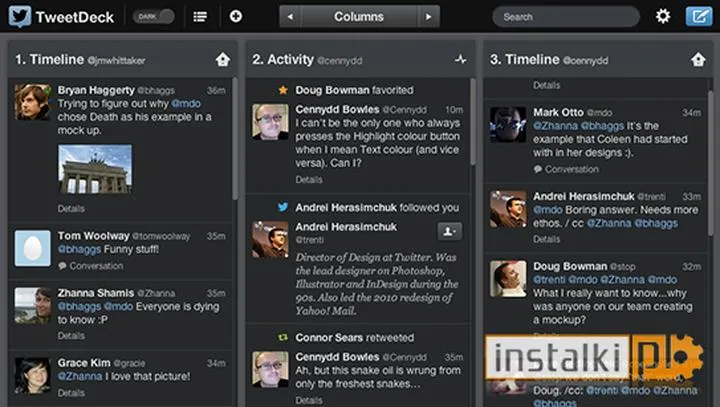
Task: Click Cennydd Bowles name in Highlight tweet
Action: pos(338,110)
